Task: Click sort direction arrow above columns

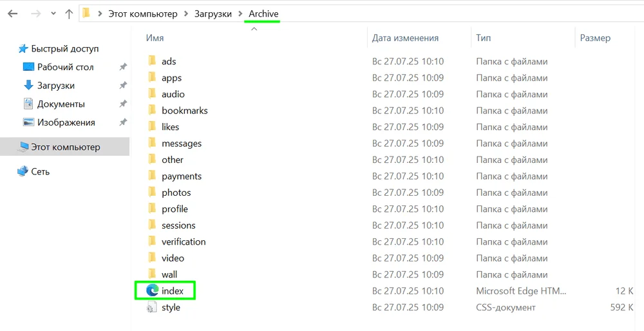Action: 254,29
